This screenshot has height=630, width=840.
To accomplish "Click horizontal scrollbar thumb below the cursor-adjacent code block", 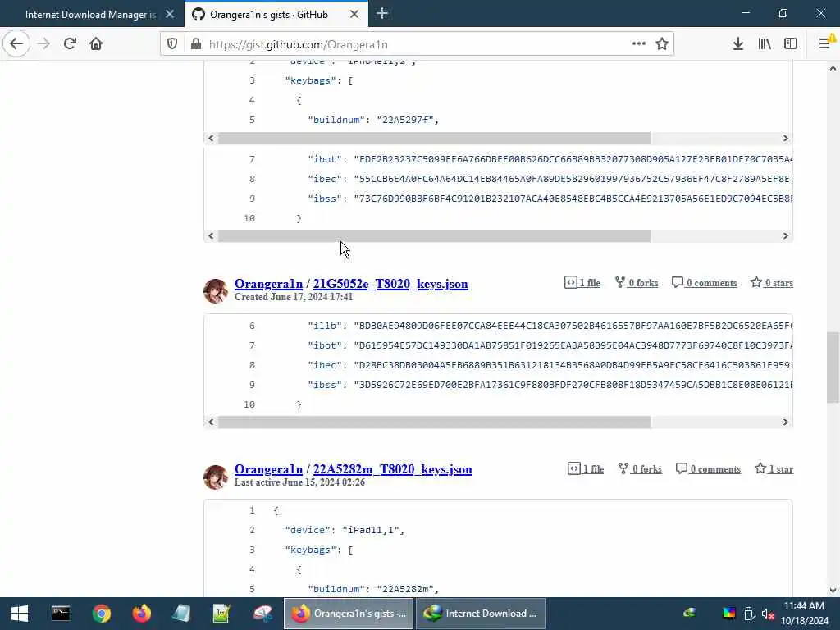I will [435, 235].
